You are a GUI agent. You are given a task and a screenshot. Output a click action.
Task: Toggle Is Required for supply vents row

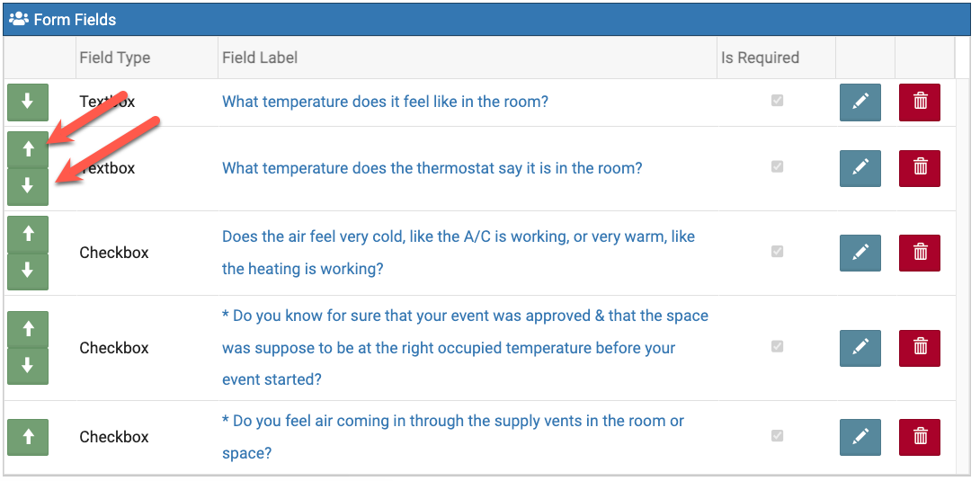click(x=777, y=435)
